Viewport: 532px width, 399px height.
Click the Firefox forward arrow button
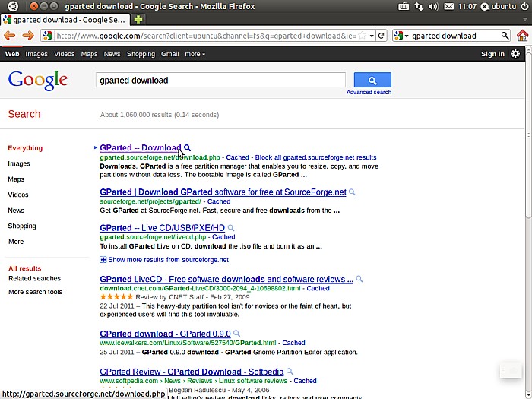pos(28,36)
